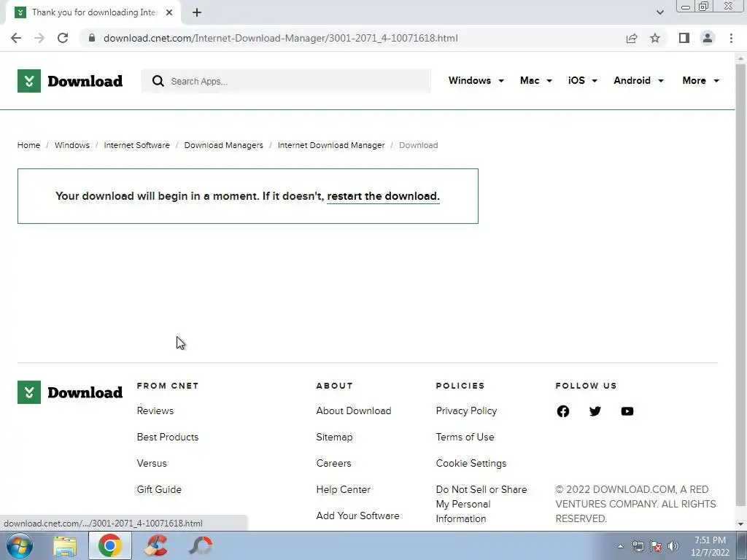Image resolution: width=747 pixels, height=560 pixels.
Task: Open About Download link
Action: [354, 411]
